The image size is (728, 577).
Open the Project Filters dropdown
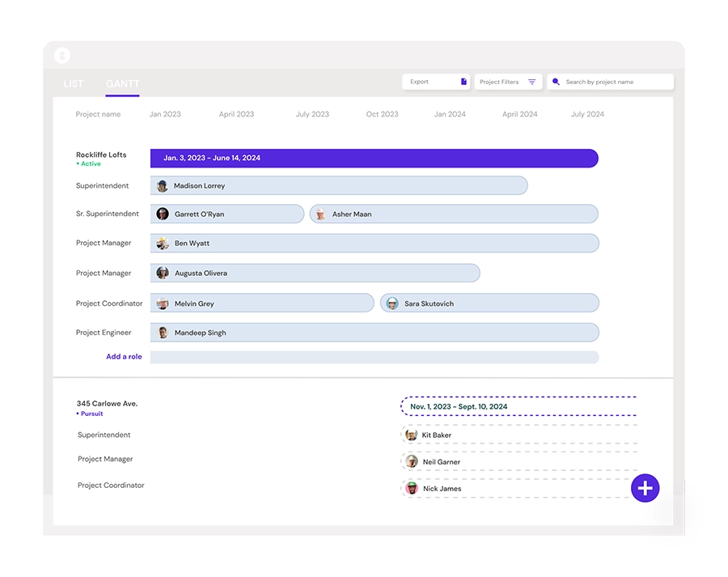coord(507,82)
